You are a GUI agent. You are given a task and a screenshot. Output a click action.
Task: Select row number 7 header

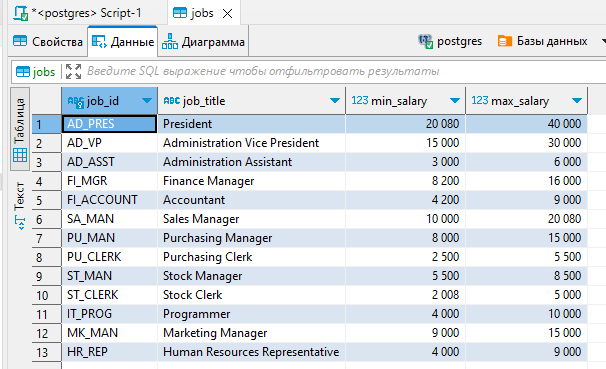46,238
